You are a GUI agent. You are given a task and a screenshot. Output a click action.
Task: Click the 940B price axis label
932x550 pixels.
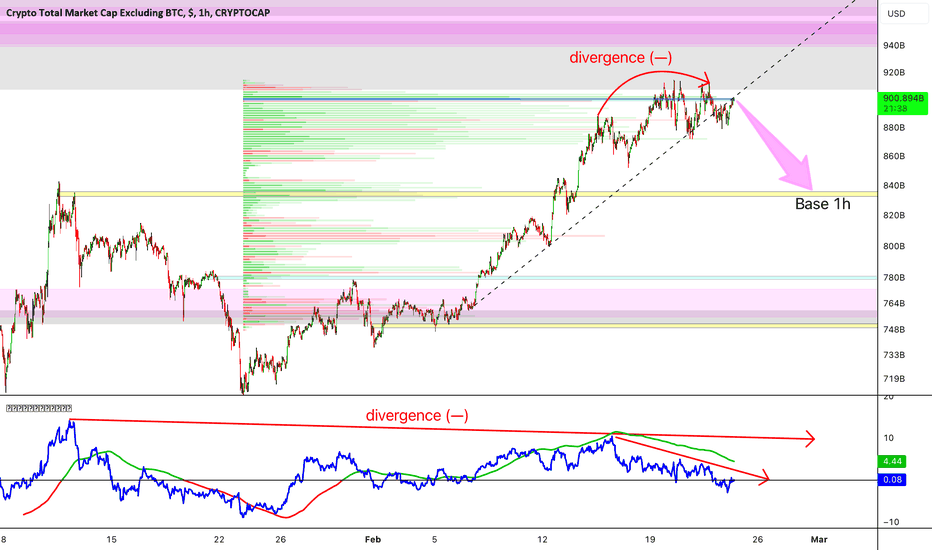[894, 45]
